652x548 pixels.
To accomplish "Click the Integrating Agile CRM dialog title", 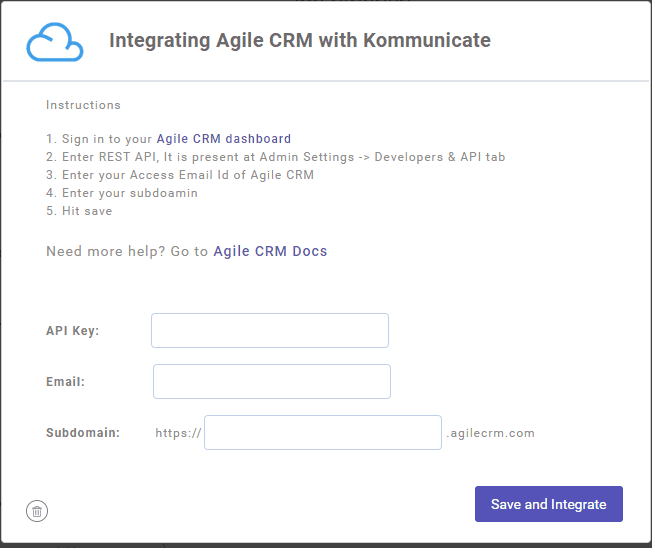I will (x=300, y=40).
